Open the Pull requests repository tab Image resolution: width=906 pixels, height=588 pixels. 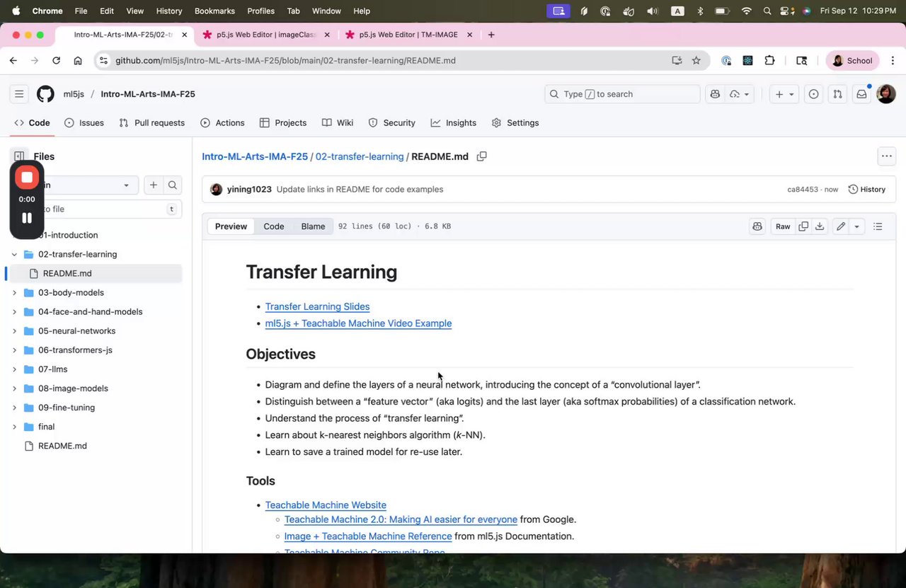pyautogui.click(x=152, y=123)
